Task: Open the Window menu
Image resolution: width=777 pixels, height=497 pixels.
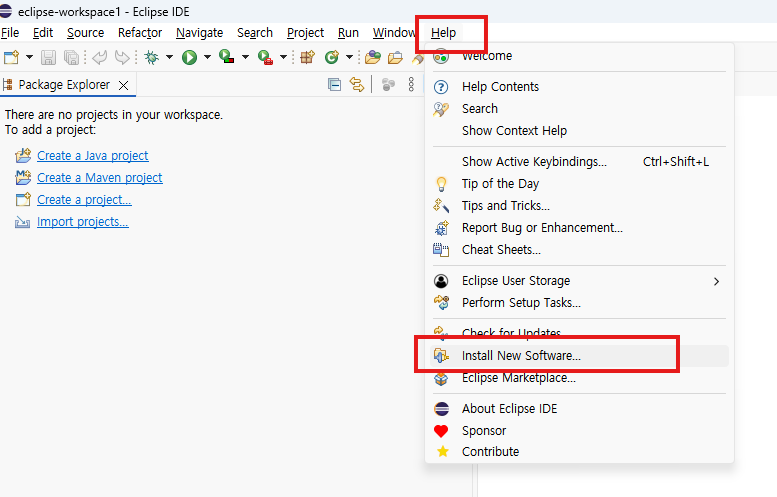Action: 394,33
